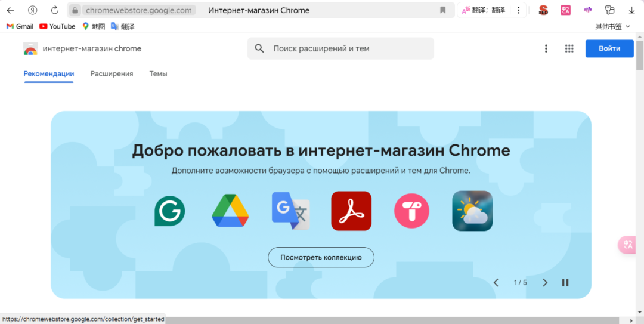Click the Chrome Web Store logo

coord(30,48)
